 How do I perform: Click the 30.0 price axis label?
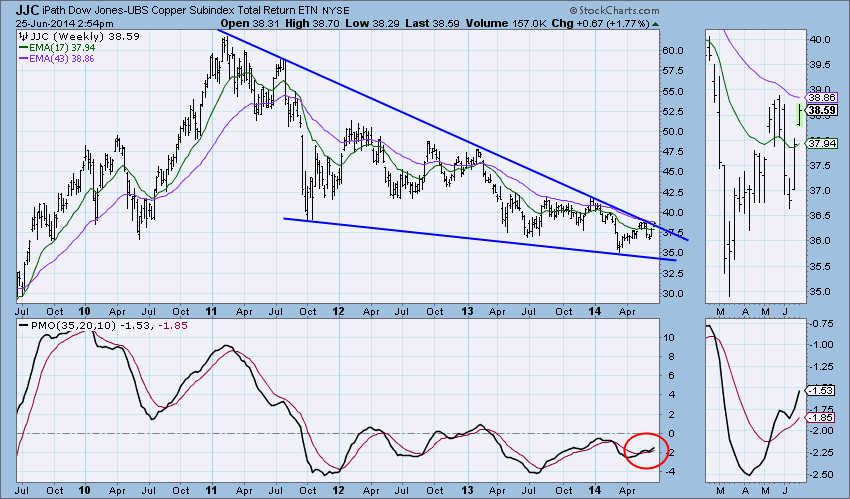673,294
